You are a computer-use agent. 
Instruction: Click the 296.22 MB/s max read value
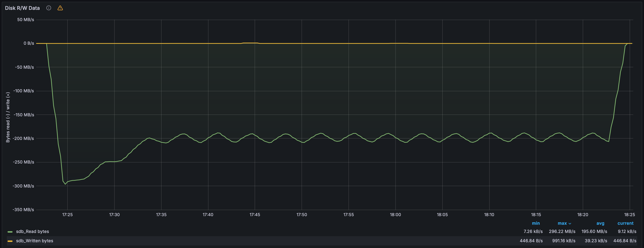click(562, 232)
